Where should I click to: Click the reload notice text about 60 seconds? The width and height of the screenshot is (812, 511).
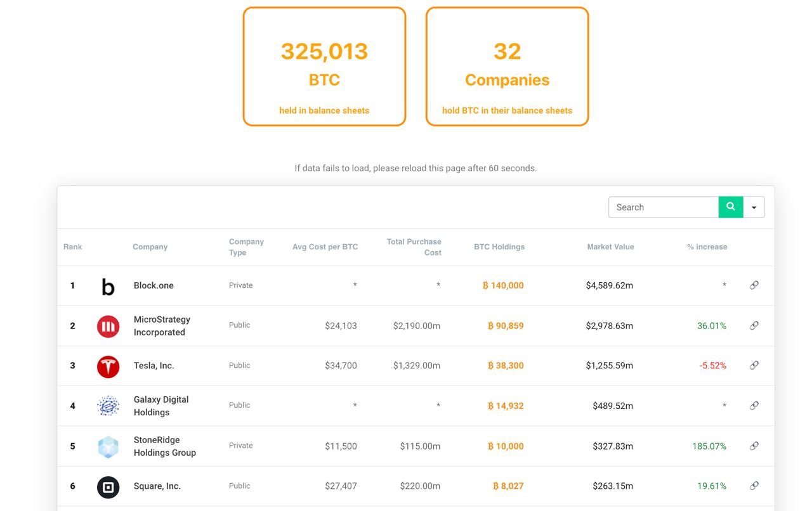pyautogui.click(x=416, y=168)
